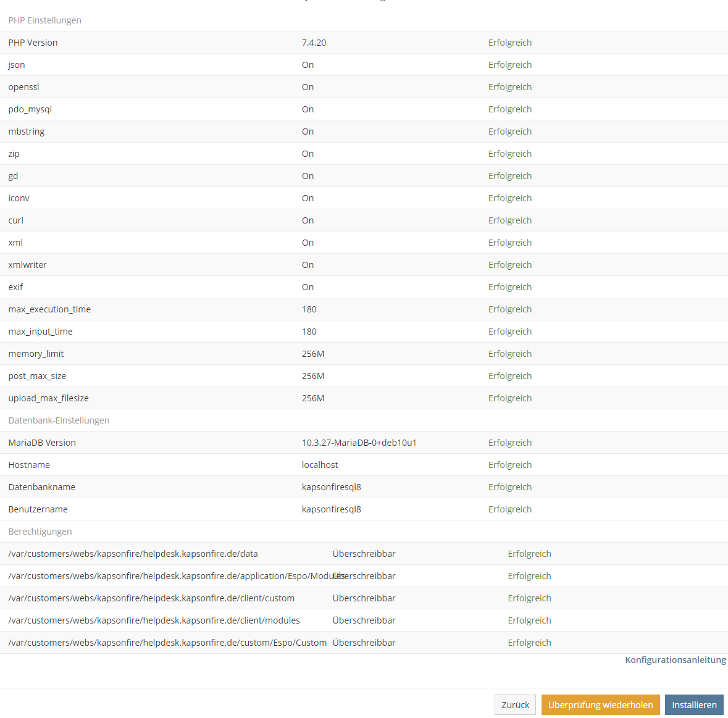Click the Hostname localhost entry
Screen dimensions: 728x718
click(x=320, y=464)
